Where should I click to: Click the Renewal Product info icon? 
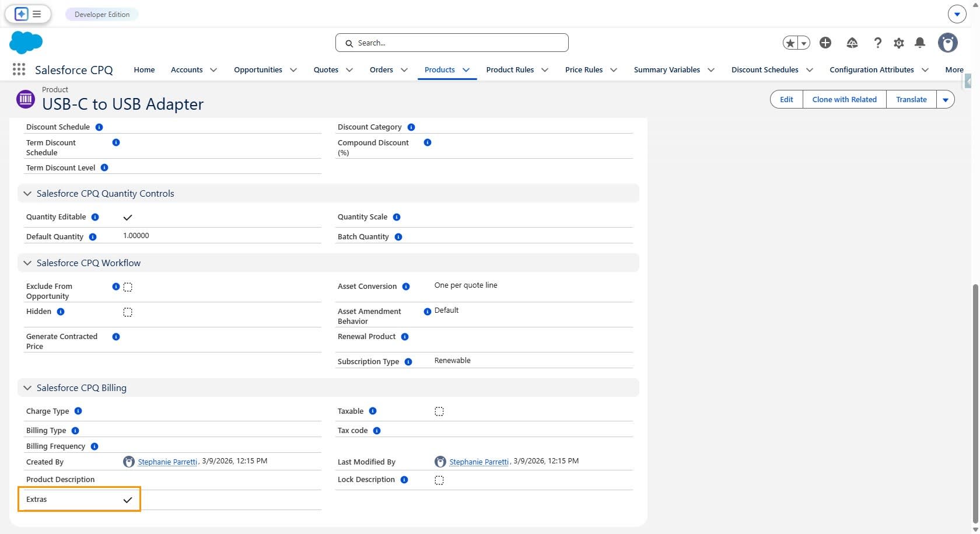tap(405, 337)
